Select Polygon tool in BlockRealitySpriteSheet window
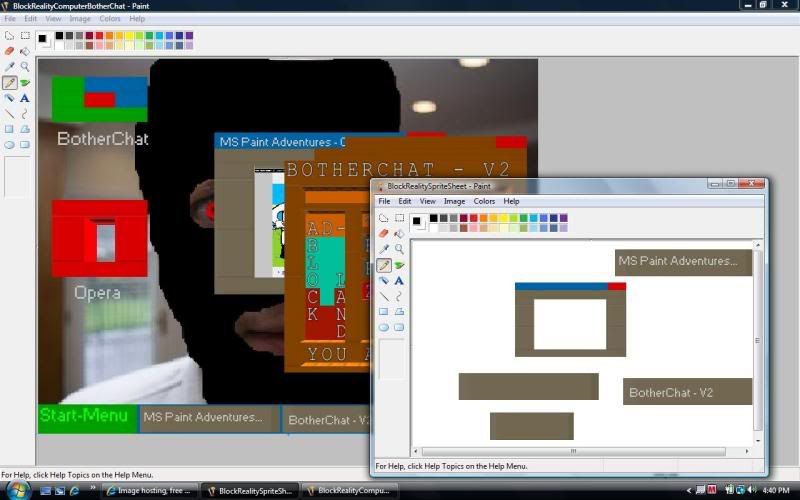 tap(399, 312)
